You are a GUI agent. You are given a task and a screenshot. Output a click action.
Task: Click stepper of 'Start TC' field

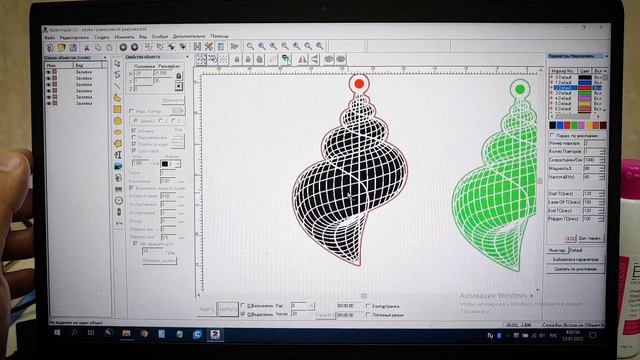point(601,193)
